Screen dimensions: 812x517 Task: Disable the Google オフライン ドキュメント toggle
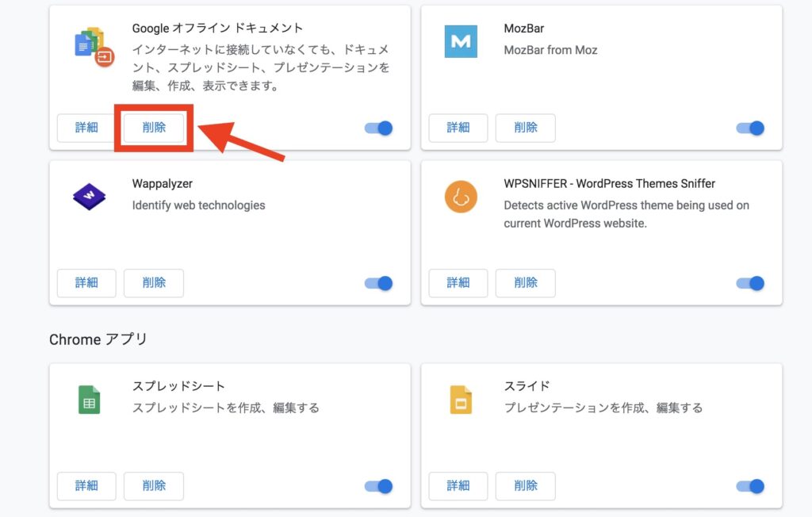click(x=378, y=128)
